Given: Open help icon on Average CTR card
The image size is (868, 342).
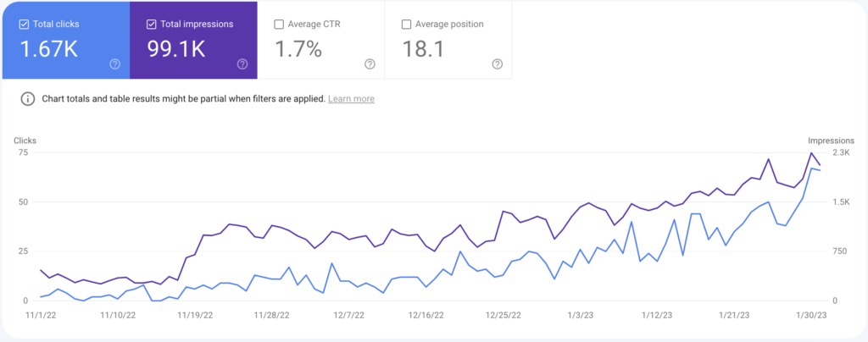Looking at the screenshot, I should (370, 64).
